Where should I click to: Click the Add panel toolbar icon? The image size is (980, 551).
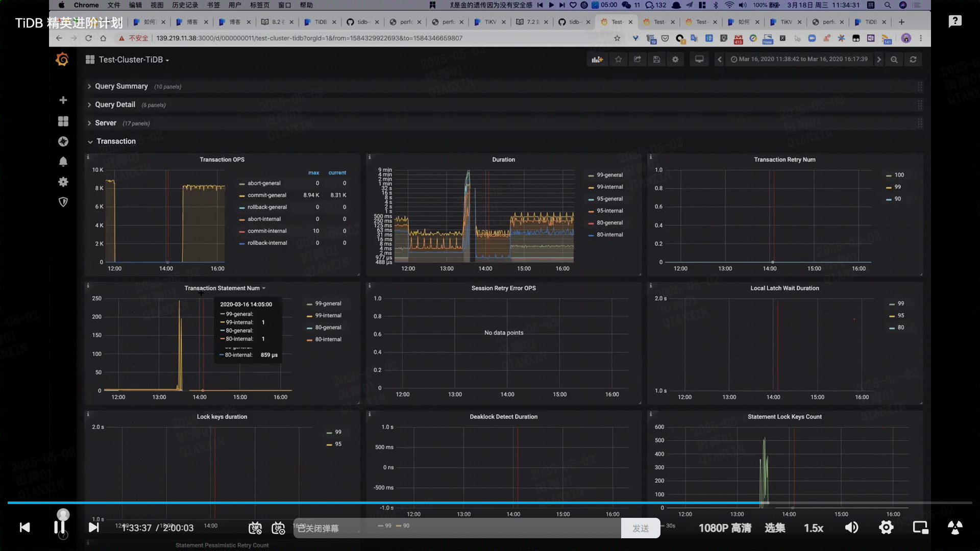597,60
